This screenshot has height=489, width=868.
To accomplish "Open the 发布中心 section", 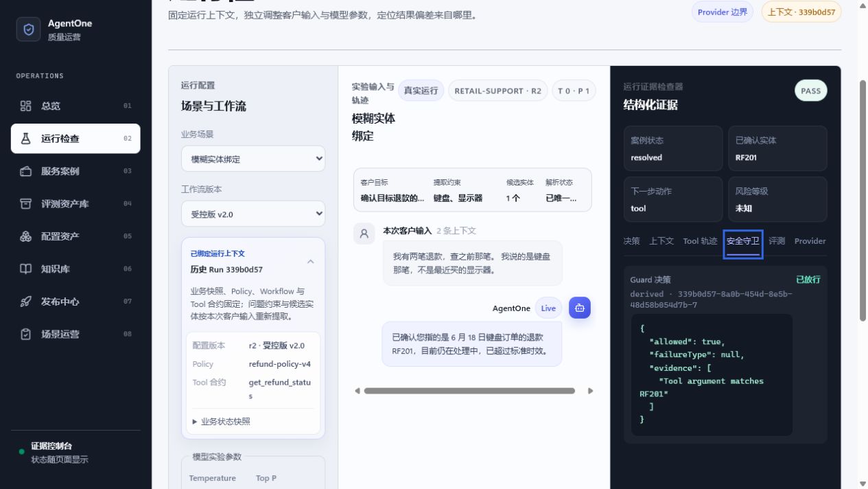I will click(x=75, y=302).
